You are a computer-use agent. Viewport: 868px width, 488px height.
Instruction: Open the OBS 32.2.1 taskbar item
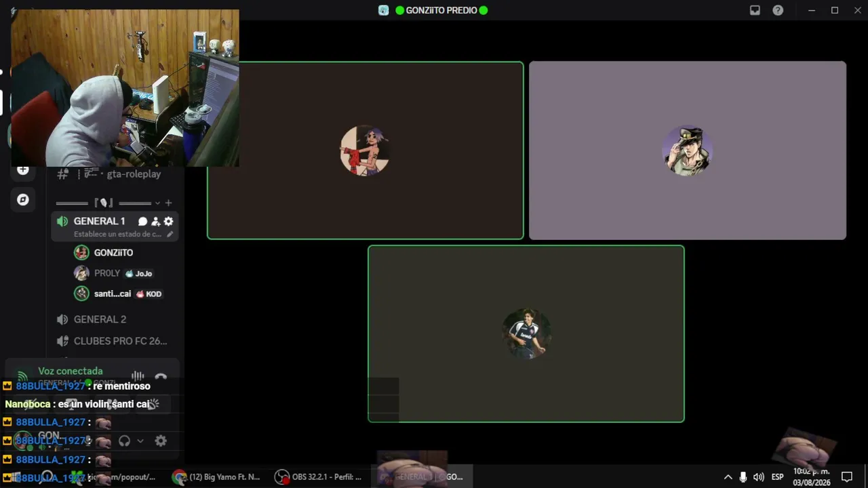319,476
